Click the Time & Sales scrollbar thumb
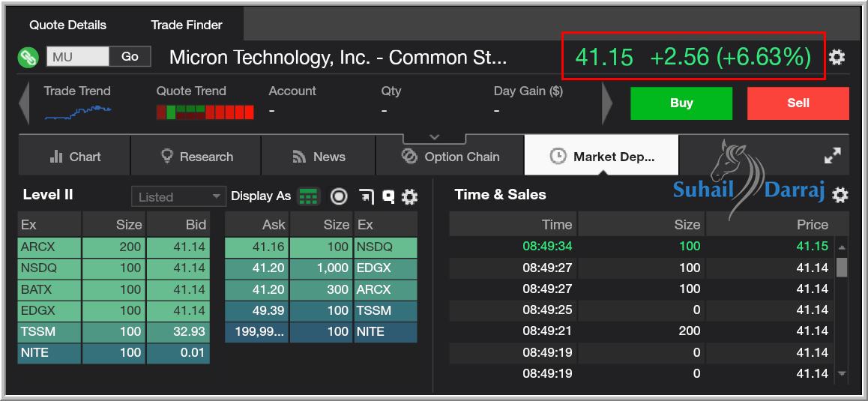This screenshot has height=401, width=868. [842, 267]
